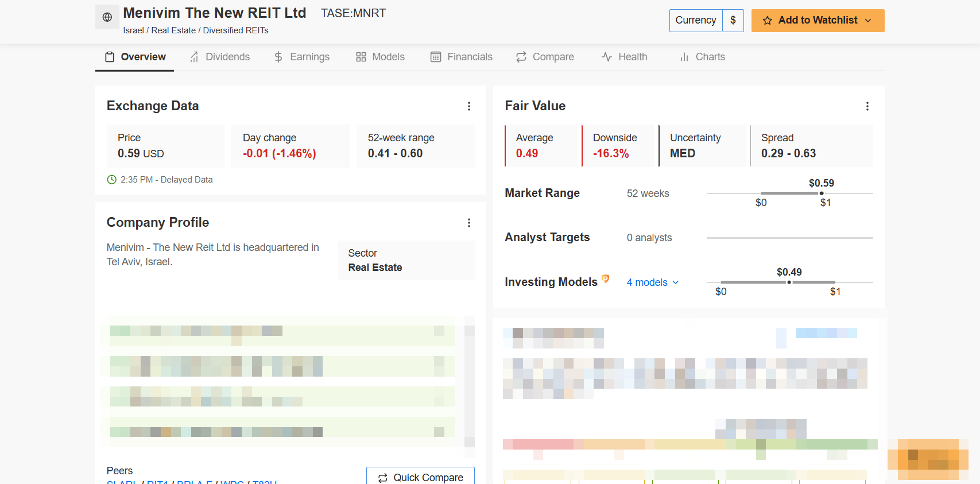Click the Analyst Targets label
Screen dimensions: 980x484
[547, 237]
